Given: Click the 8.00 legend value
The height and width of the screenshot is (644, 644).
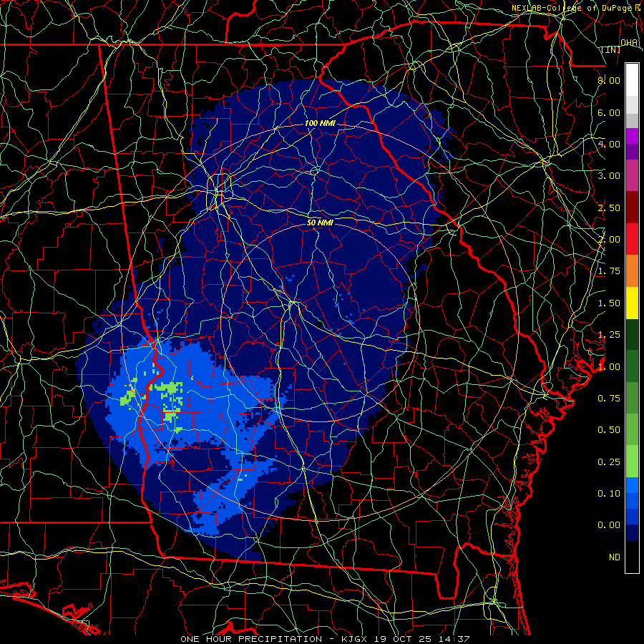Looking at the screenshot, I should (x=609, y=80).
